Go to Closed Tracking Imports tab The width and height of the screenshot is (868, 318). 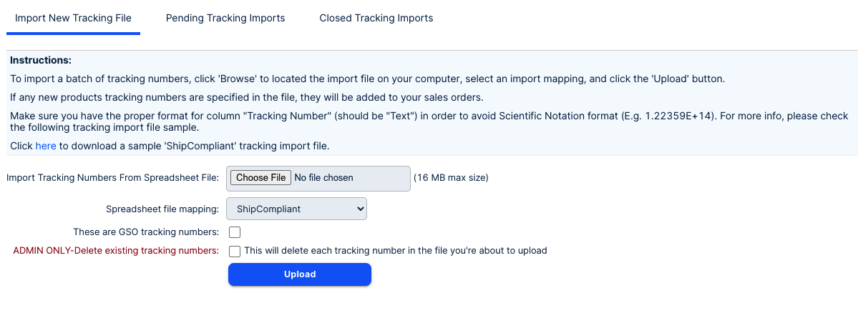click(x=376, y=18)
